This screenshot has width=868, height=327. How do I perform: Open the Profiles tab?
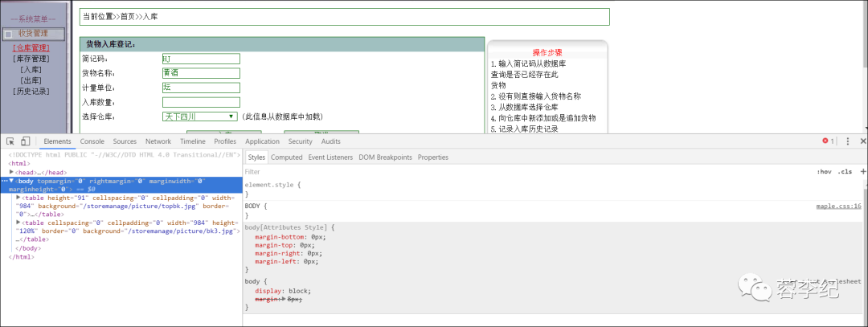[225, 141]
